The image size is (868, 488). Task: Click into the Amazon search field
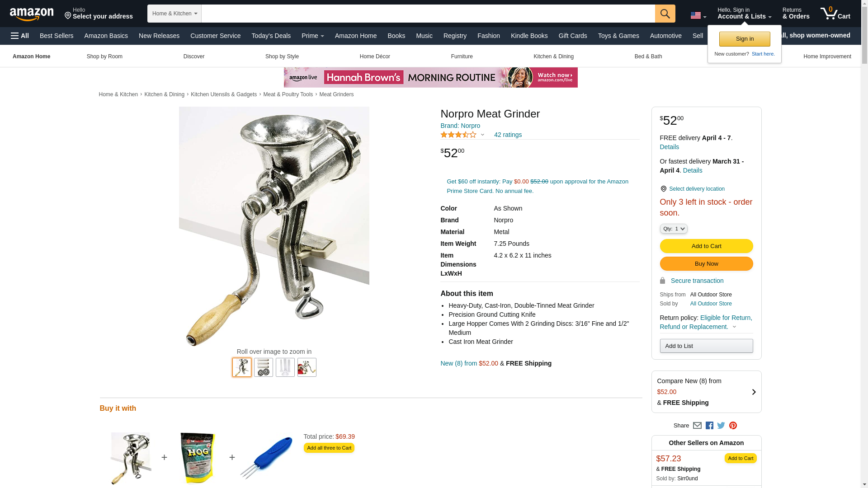tap(428, 14)
